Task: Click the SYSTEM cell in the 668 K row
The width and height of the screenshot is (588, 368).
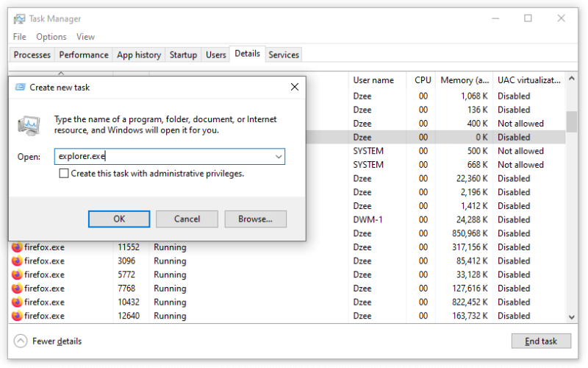Action: coord(368,165)
